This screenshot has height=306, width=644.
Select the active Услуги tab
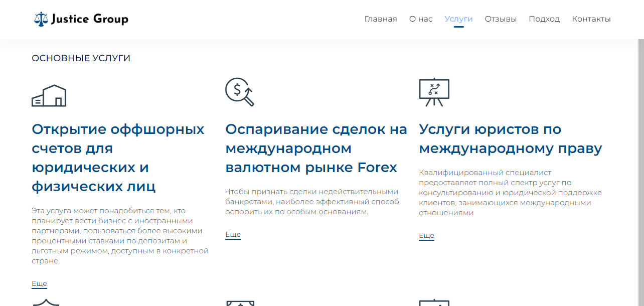coord(457,19)
